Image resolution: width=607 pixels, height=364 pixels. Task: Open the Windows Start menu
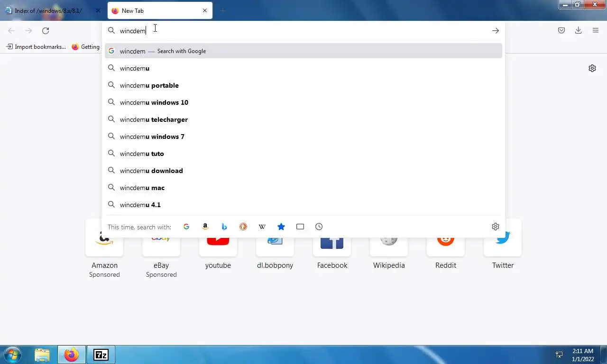coord(12,355)
